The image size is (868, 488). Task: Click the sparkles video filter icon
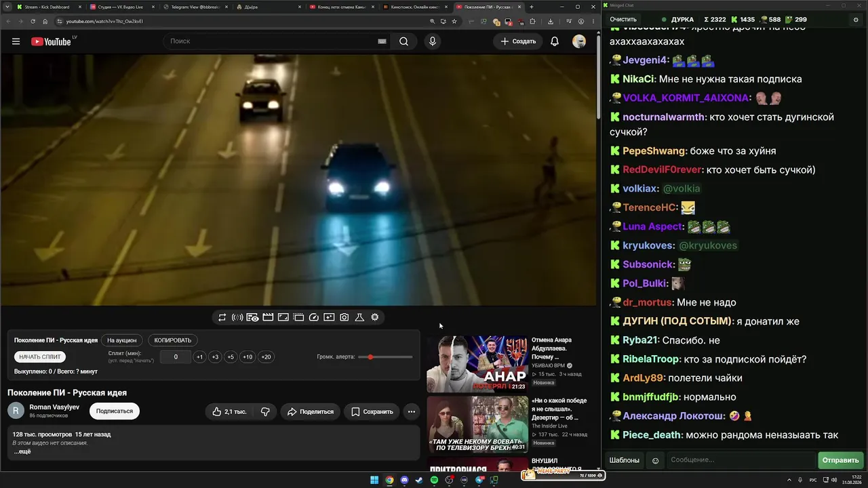329,317
